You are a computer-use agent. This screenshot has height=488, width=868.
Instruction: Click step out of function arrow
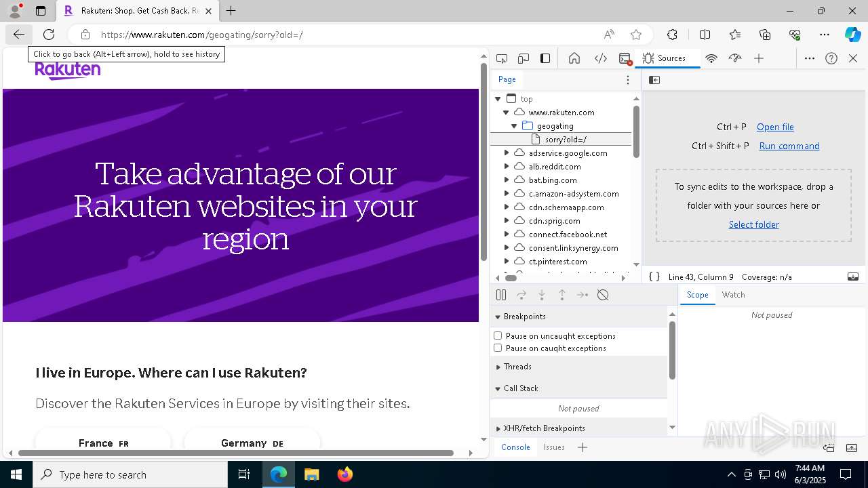562,295
